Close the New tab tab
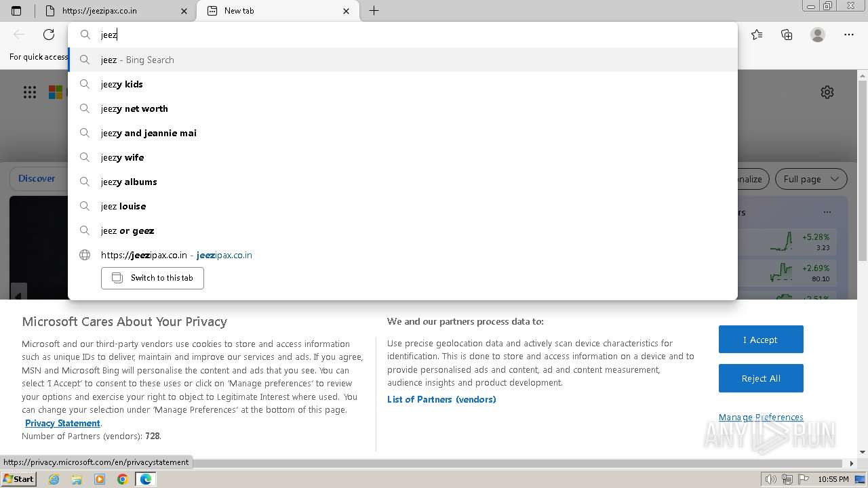 coord(347,11)
